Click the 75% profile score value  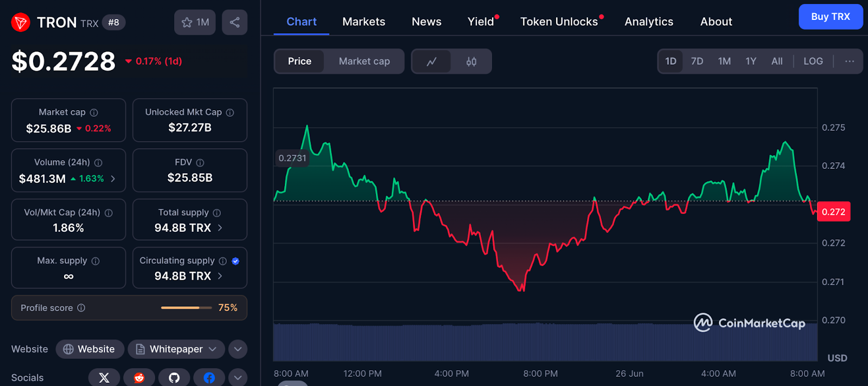coord(228,308)
